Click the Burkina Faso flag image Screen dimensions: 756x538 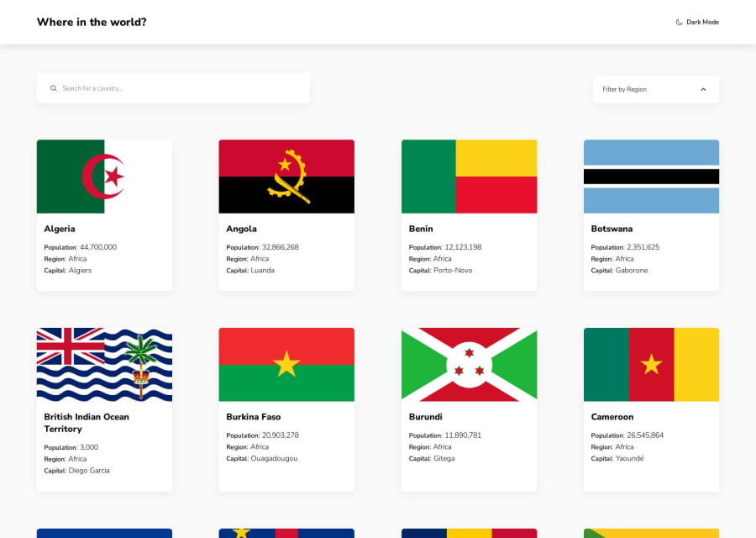tap(286, 363)
